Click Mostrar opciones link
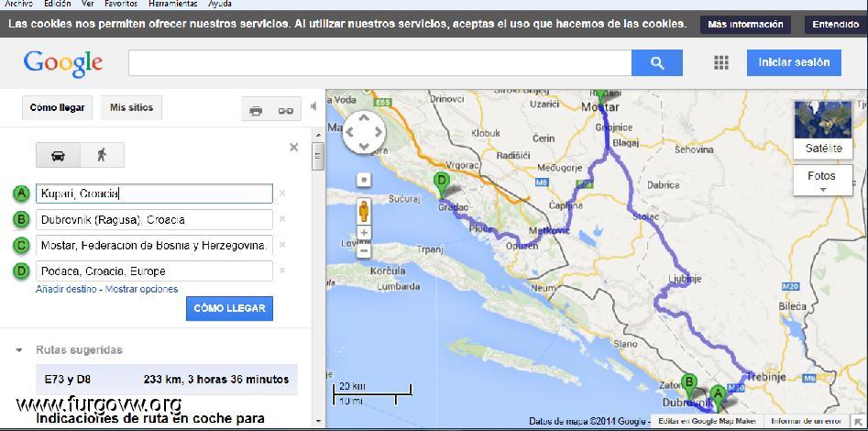868x431 pixels. pos(142,289)
